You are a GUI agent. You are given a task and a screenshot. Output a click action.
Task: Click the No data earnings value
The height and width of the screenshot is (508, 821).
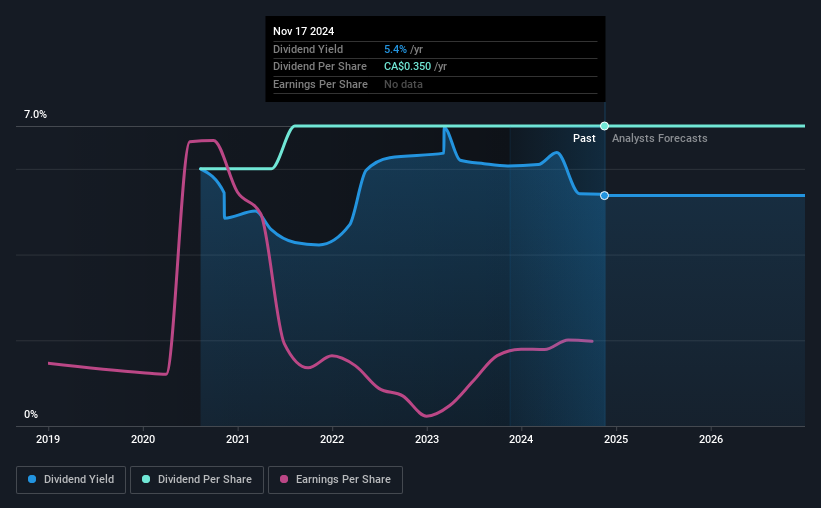(x=403, y=84)
